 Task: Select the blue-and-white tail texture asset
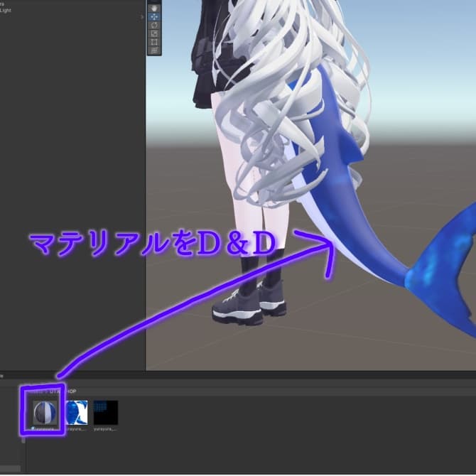pyautogui.click(x=77, y=413)
